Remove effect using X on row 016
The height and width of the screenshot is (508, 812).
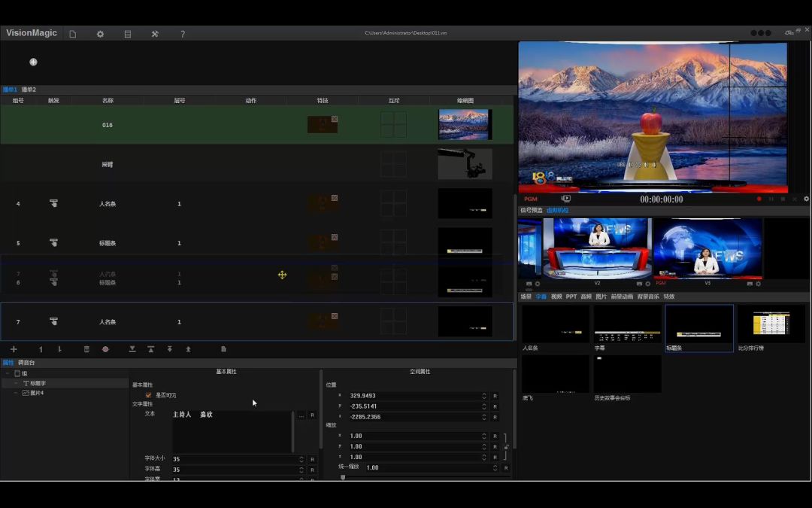click(335, 119)
